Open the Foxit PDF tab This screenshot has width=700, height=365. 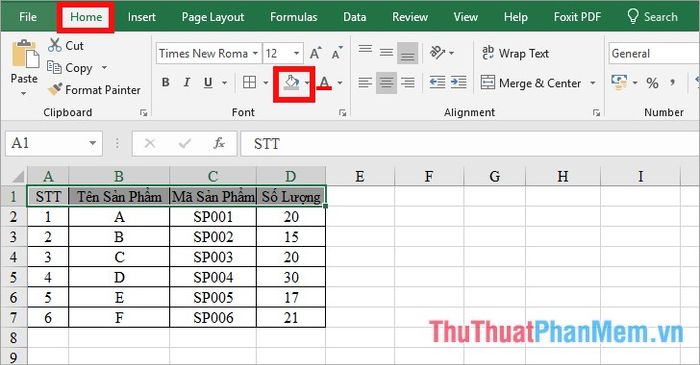[x=577, y=17]
